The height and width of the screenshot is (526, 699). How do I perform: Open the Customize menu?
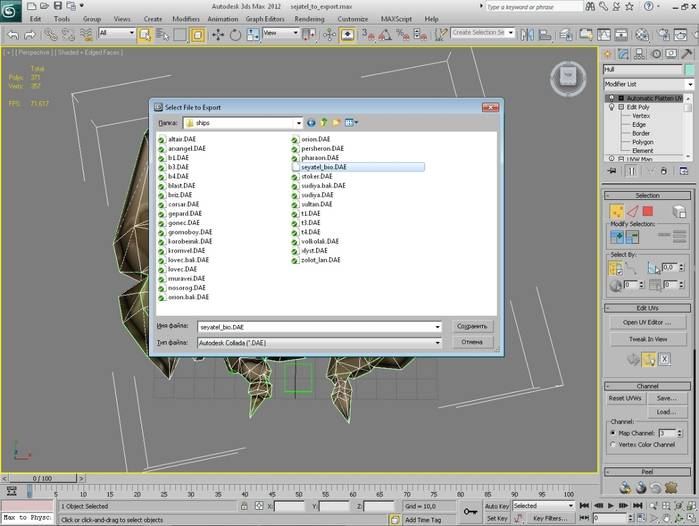(x=353, y=18)
